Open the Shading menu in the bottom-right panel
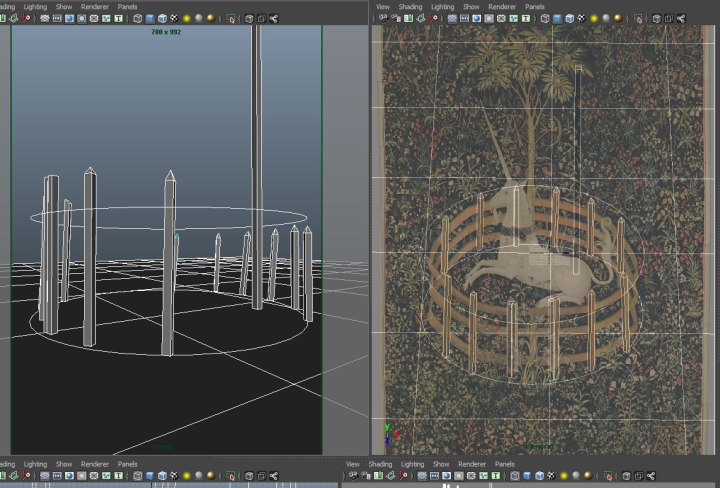 [380, 464]
